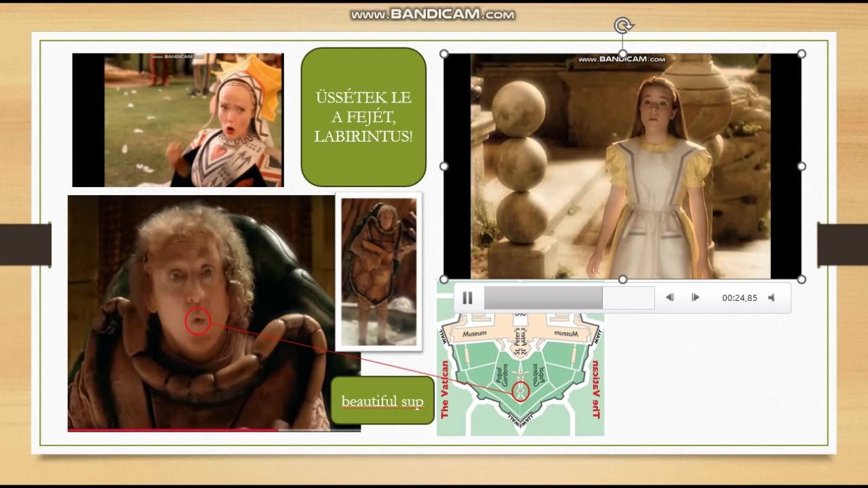Click the red circle on the turtle's mouth
868x488 pixels.
(198, 321)
